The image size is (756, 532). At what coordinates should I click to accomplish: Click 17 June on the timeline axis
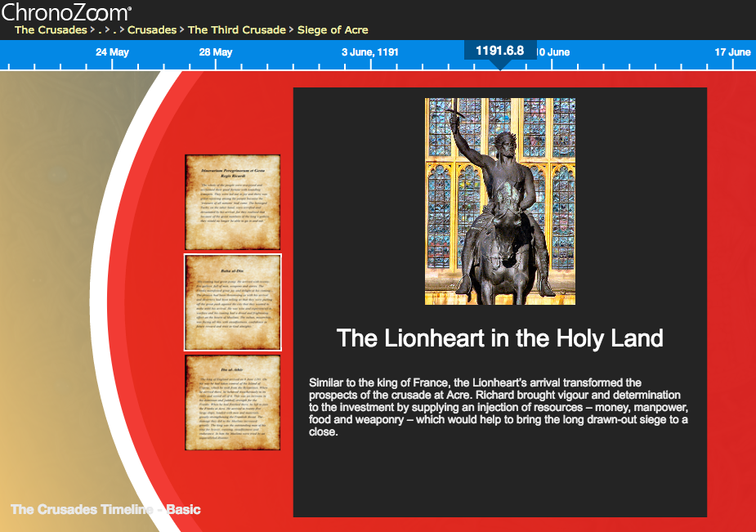[x=732, y=52]
